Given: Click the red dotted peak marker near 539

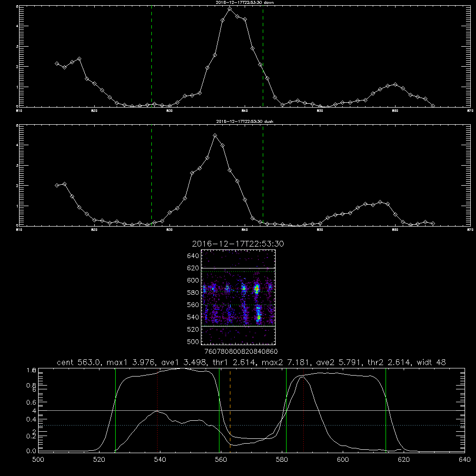Looking at the screenshot, I should click(157, 410).
